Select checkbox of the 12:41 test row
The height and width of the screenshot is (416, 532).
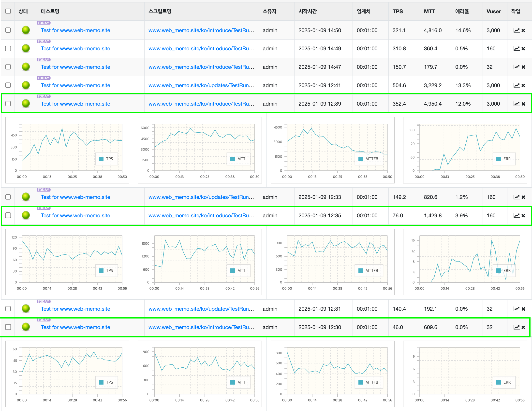[x=8, y=85]
